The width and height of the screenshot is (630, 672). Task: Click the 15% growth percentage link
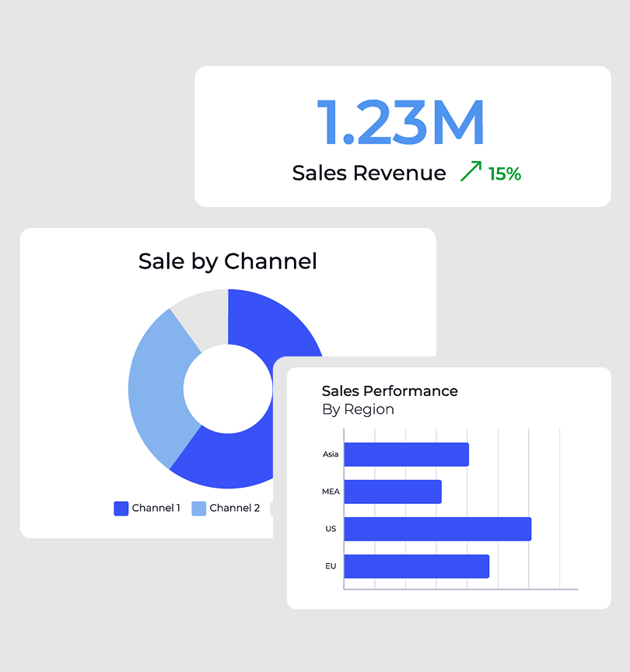coord(506,174)
